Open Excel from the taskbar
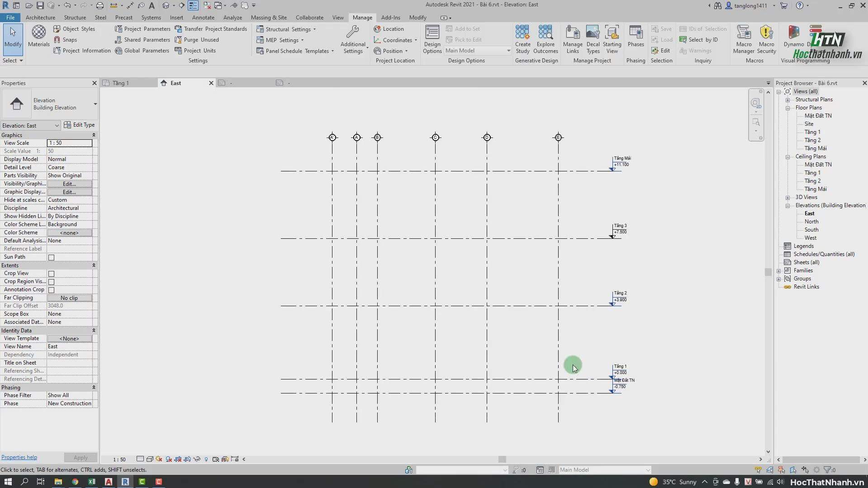Screen dimensions: 868x488 click(x=92, y=482)
